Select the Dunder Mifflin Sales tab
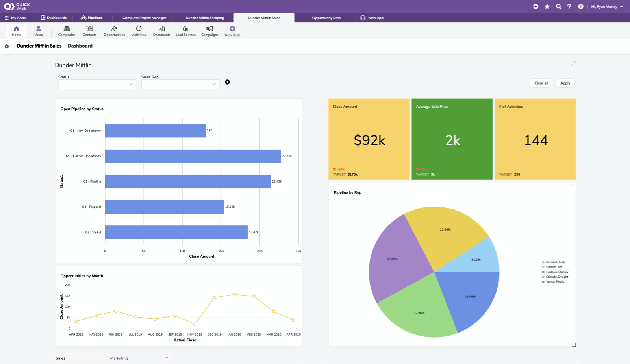630x364 pixels. (264, 18)
